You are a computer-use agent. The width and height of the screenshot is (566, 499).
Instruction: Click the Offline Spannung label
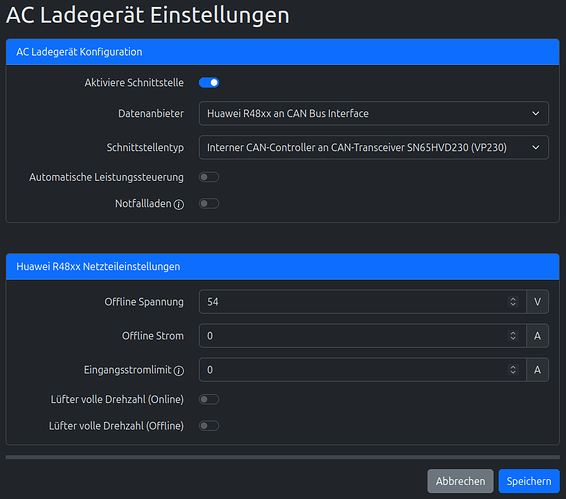tap(144, 302)
